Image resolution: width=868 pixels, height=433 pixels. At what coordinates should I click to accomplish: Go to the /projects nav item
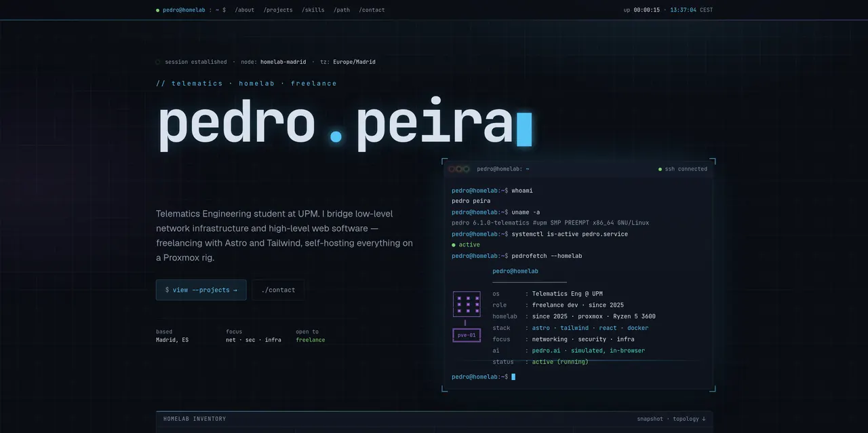[x=278, y=10]
